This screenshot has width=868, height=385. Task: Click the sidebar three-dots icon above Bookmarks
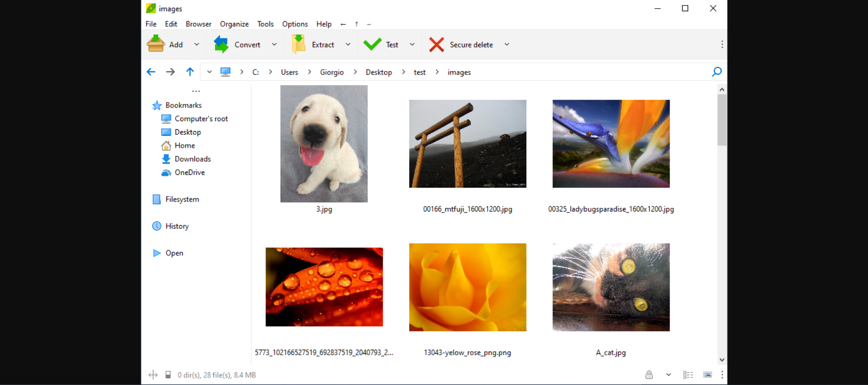coord(196,91)
